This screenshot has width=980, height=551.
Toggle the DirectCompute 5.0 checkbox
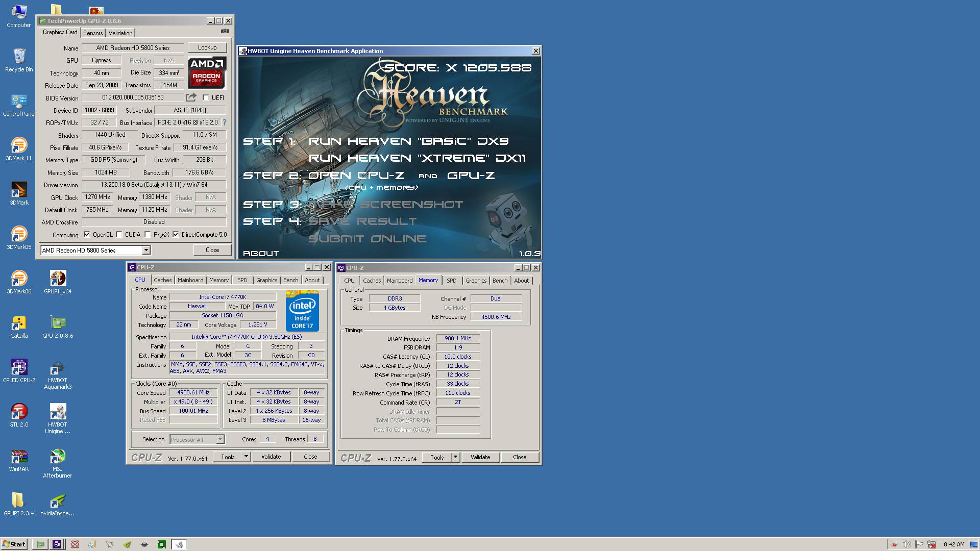[x=176, y=235]
